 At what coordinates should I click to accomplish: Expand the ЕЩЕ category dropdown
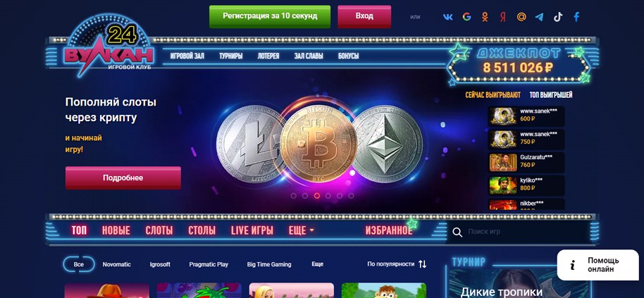pyautogui.click(x=301, y=230)
